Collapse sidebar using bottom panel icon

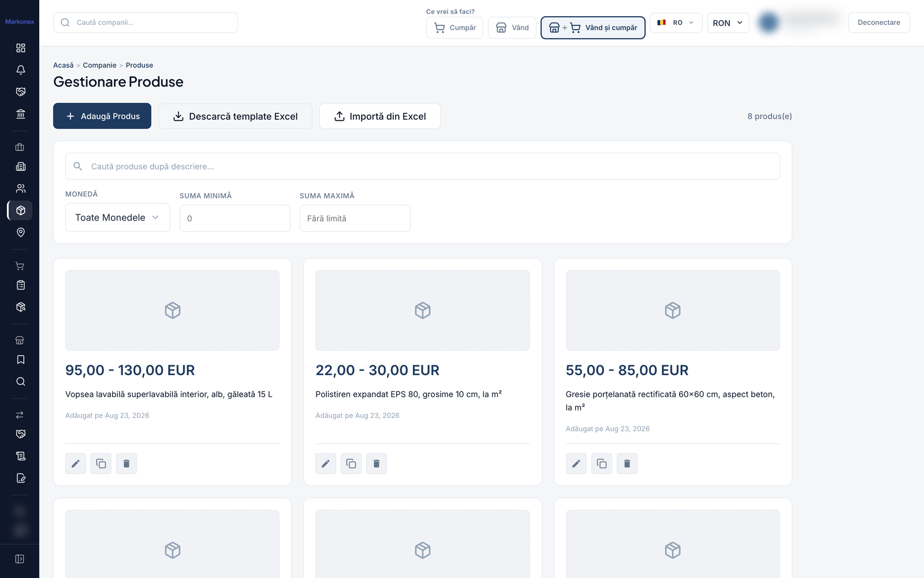pos(20,559)
